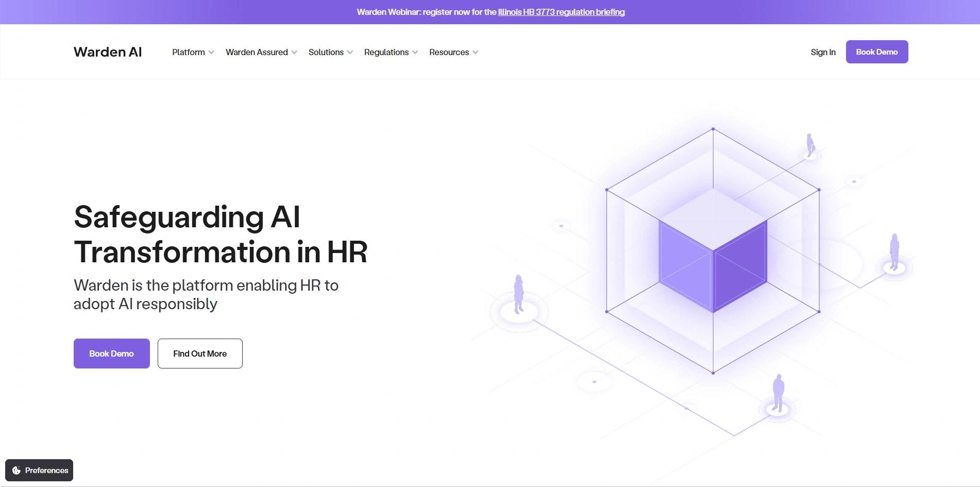Screen dimensions: 980x487
Task: Open the Regulations menu
Action: click(391, 52)
